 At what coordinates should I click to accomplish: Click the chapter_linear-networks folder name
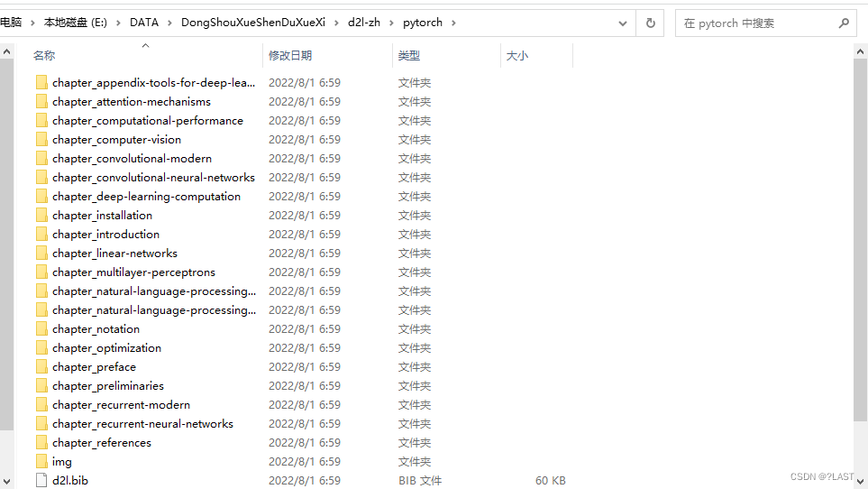click(114, 254)
